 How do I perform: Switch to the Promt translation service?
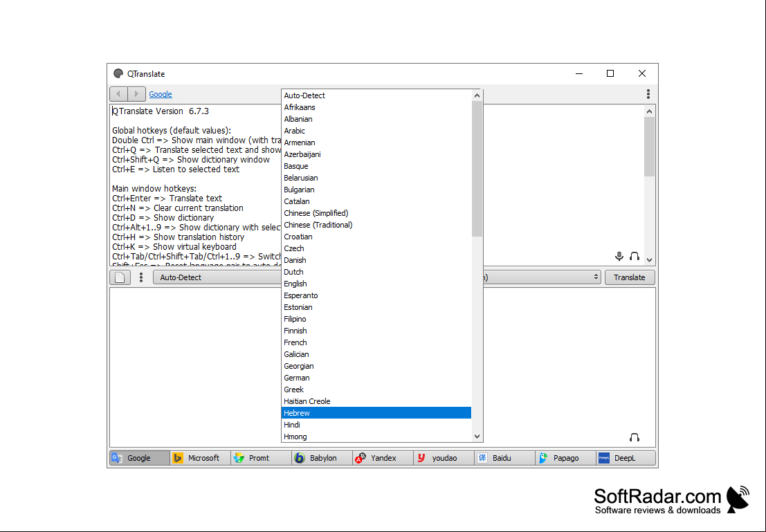point(262,458)
